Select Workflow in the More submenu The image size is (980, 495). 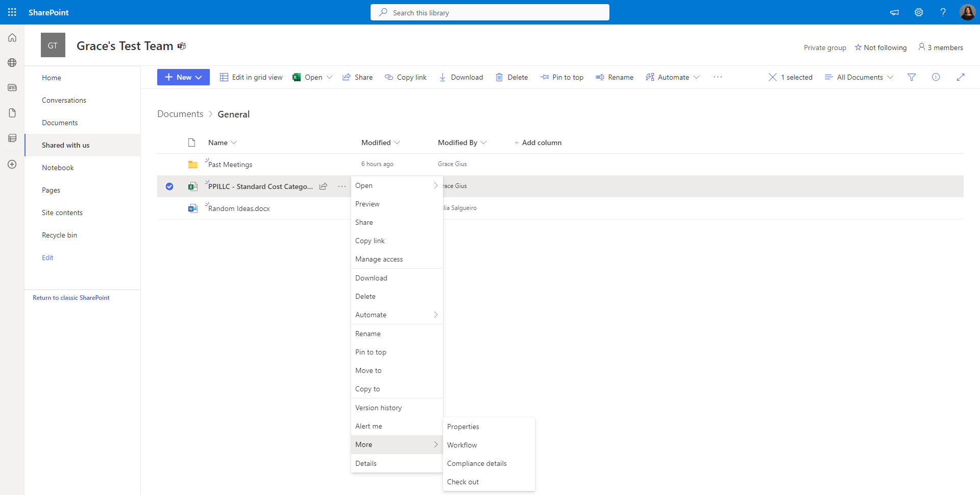point(489,445)
